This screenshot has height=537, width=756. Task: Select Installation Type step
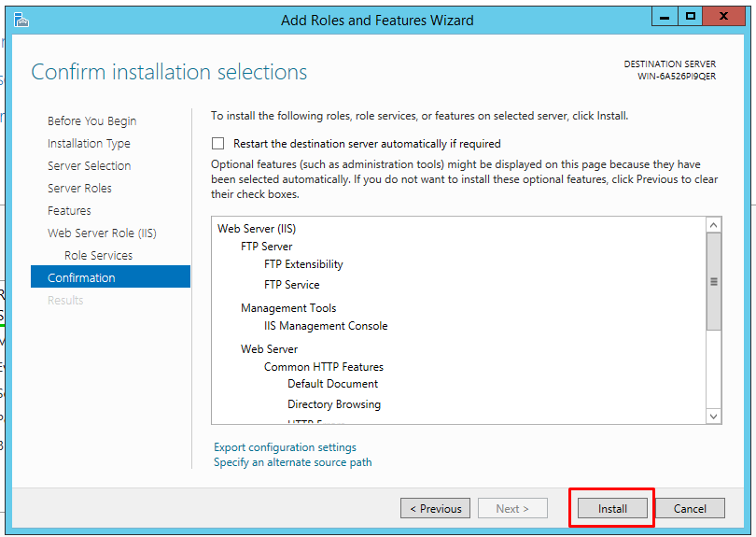point(89,143)
